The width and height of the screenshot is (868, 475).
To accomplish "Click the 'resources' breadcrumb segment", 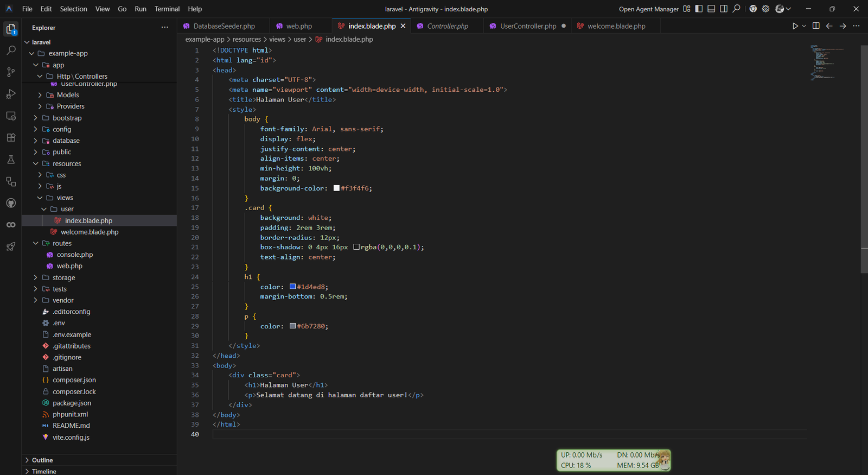I will [247, 39].
